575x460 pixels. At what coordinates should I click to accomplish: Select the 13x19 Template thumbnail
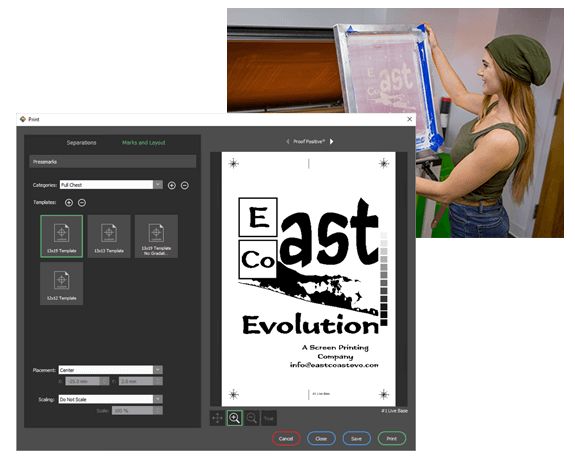(62, 236)
